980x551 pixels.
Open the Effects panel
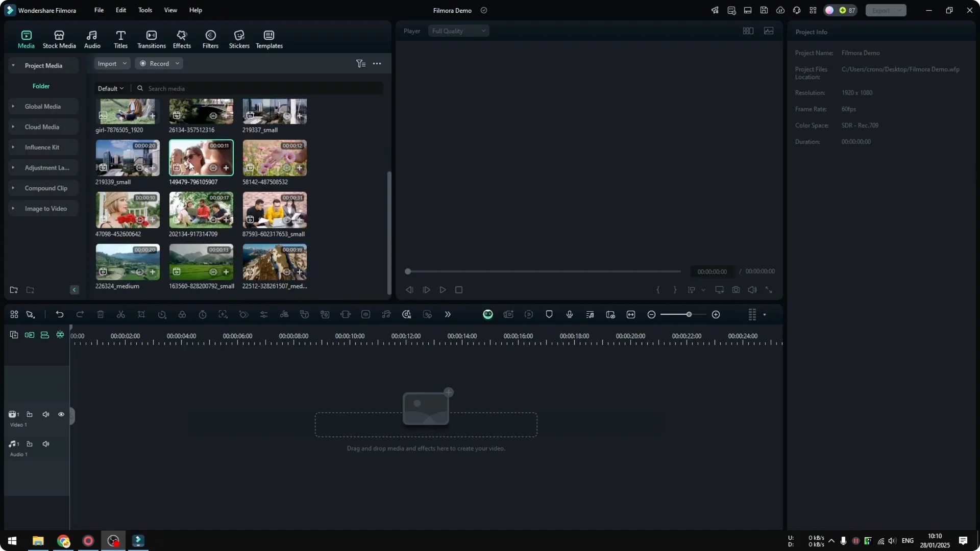(182, 38)
